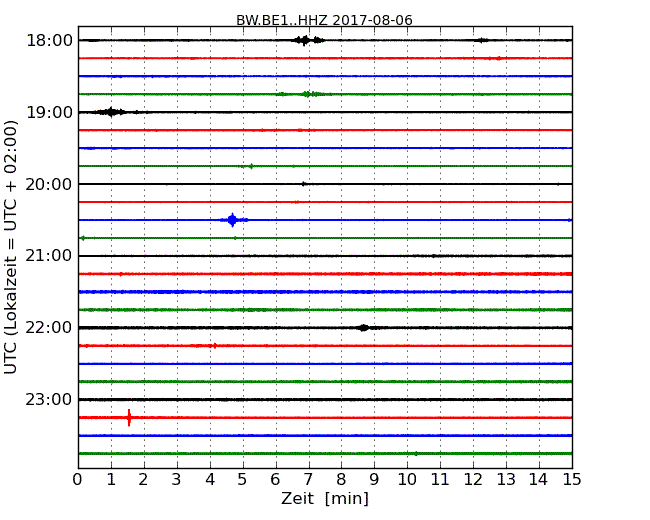650x520 pixels.
Task: Pick the small event on the 18:00 trace near minute 12
Action: coord(481,40)
